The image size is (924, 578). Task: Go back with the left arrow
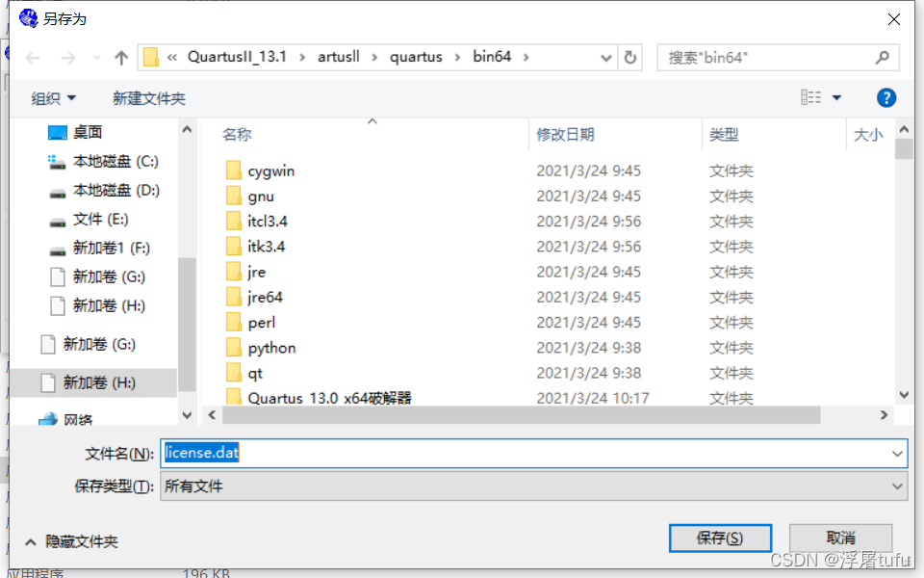(33, 58)
